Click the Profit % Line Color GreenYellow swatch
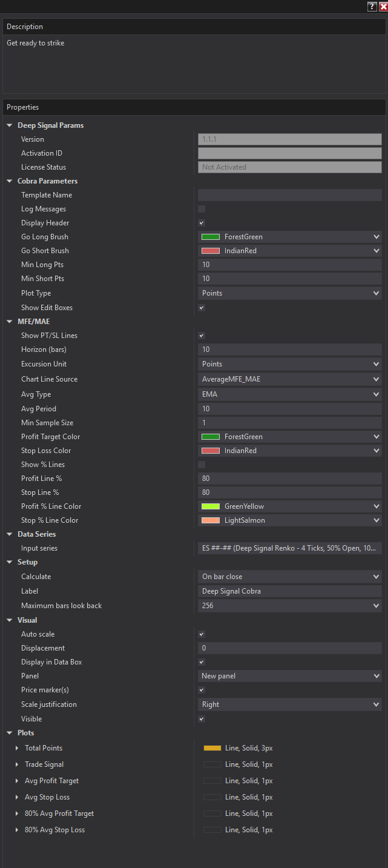The height and width of the screenshot is (868, 388). [x=211, y=506]
